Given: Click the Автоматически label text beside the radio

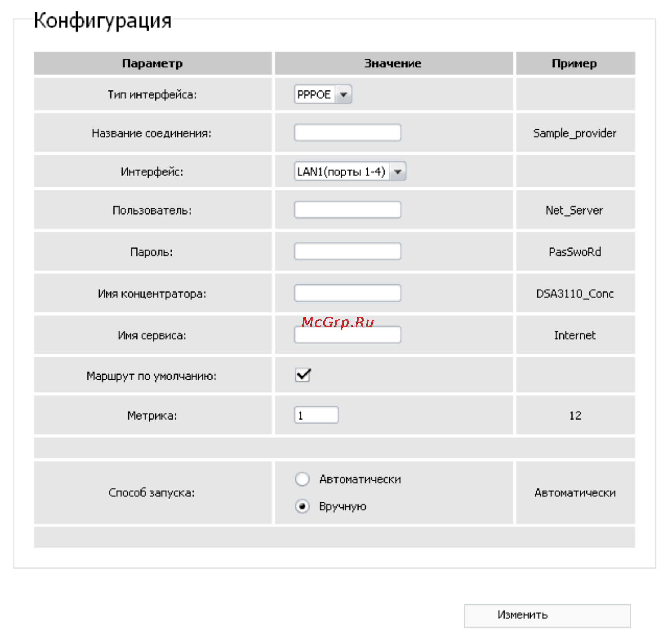Looking at the screenshot, I should click(360, 479).
